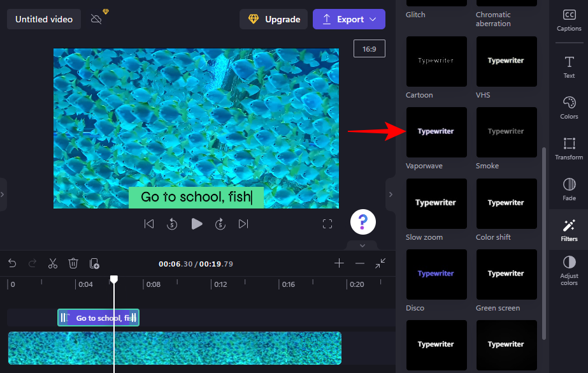588x373 pixels.
Task: Apply the Disco filter
Action: pyautogui.click(x=436, y=274)
